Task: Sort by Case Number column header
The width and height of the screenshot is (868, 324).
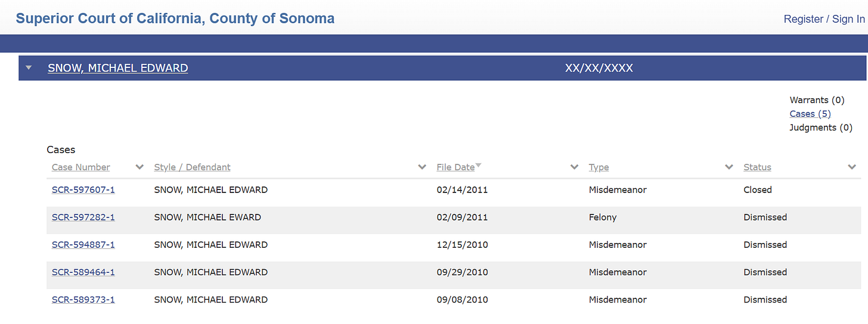Action: 81,167
